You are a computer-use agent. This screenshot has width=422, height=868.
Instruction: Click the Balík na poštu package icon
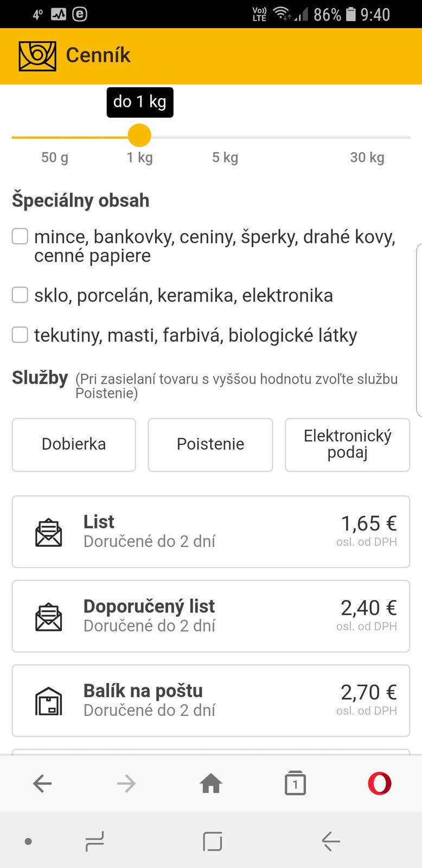coord(49,701)
